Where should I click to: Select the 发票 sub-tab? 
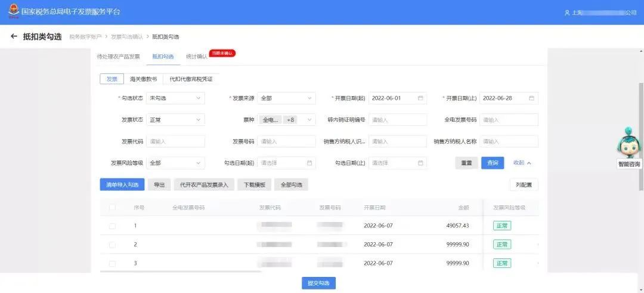[112, 79]
